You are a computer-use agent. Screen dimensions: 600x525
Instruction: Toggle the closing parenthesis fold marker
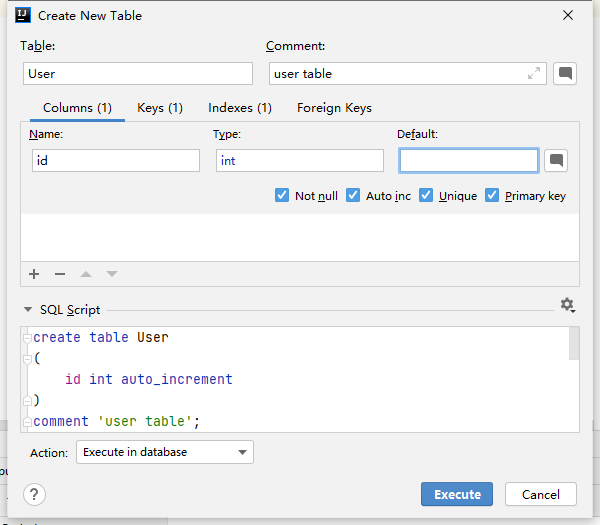click(x=27, y=401)
